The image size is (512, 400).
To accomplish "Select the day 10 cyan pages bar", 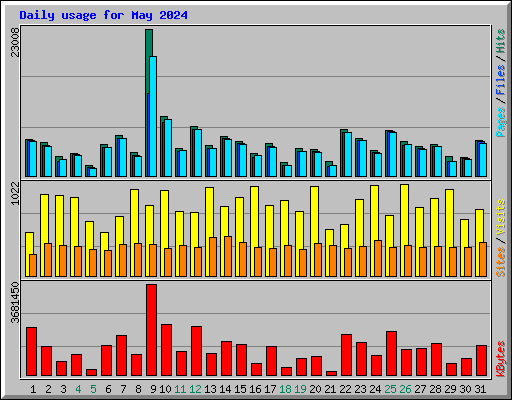I will coord(168,148).
